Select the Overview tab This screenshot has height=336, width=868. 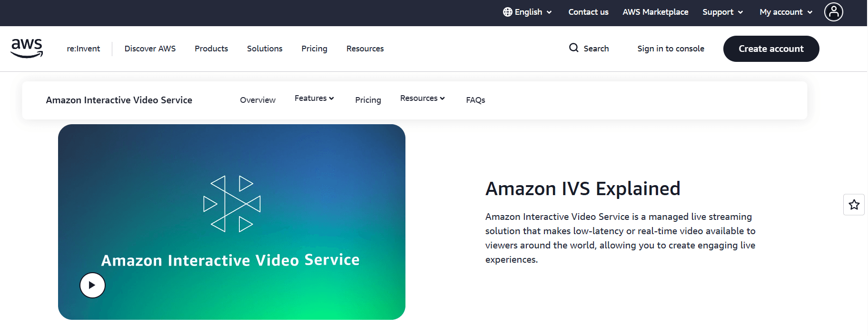257,100
